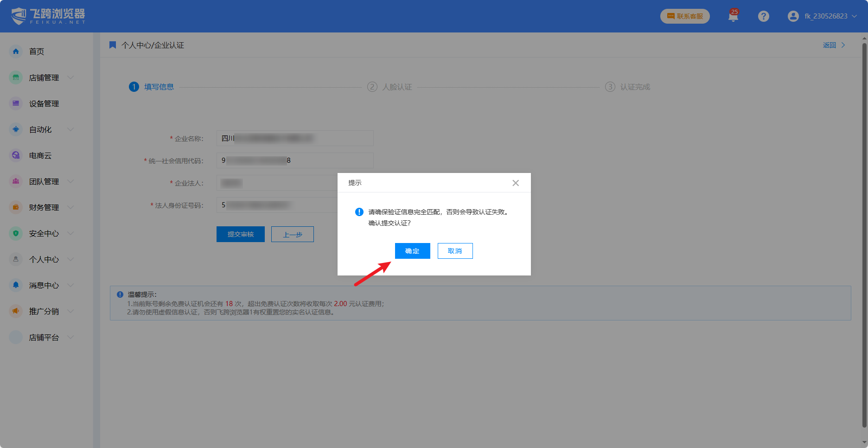Expand the 团队管理 submenu arrow
The height and width of the screenshot is (448, 868).
tap(70, 181)
